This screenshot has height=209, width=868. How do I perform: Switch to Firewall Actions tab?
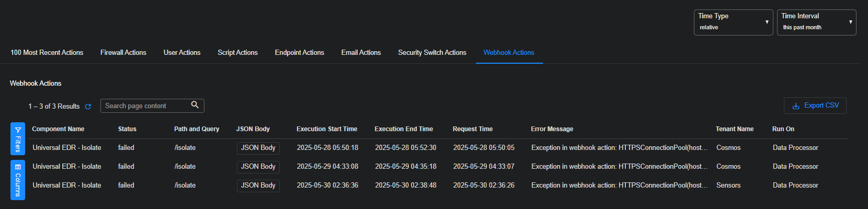tap(123, 53)
